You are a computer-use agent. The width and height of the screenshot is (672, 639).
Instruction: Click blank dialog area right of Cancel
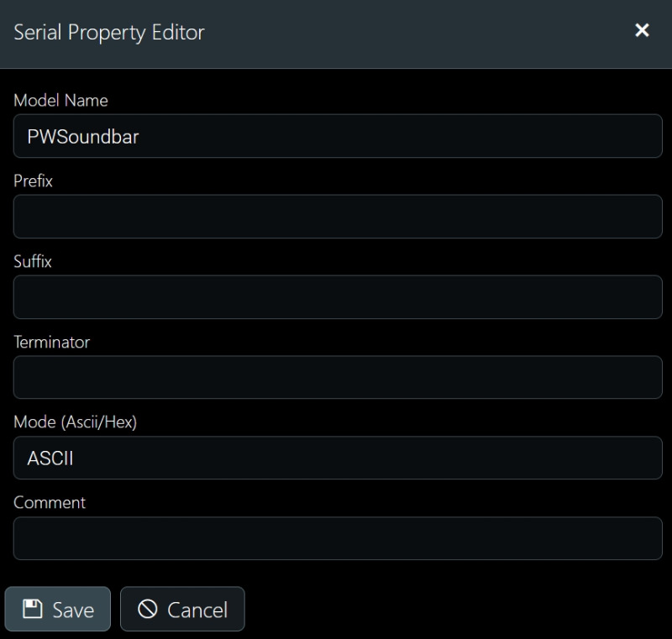coord(454,609)
